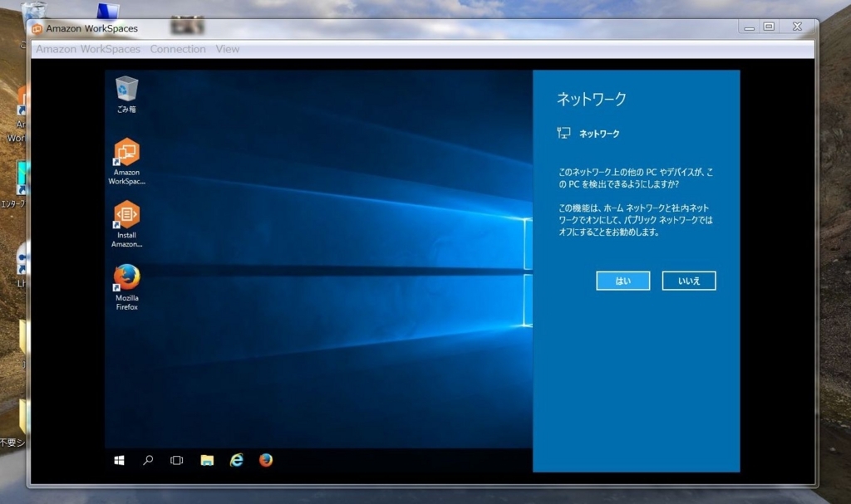Minimize the Amazon WorkSpaces window
The image size is (851, 504).
(x=749, y=27)
